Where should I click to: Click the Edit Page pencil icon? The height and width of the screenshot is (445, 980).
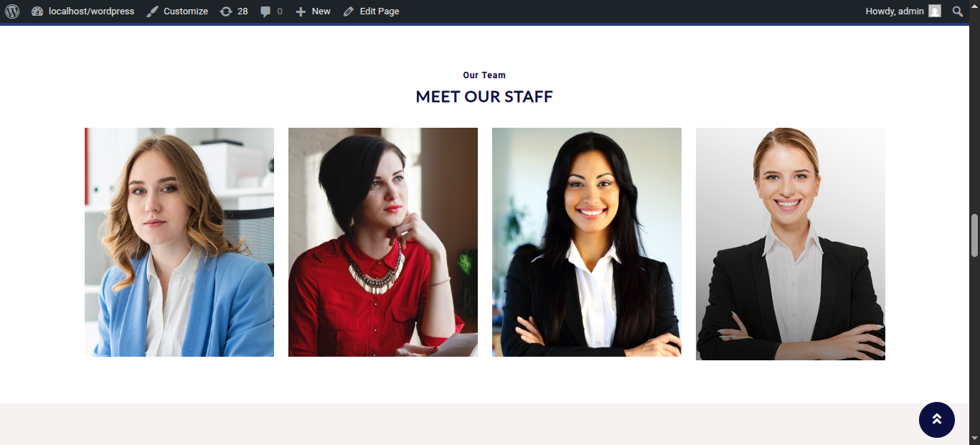[x=349, y=11]
